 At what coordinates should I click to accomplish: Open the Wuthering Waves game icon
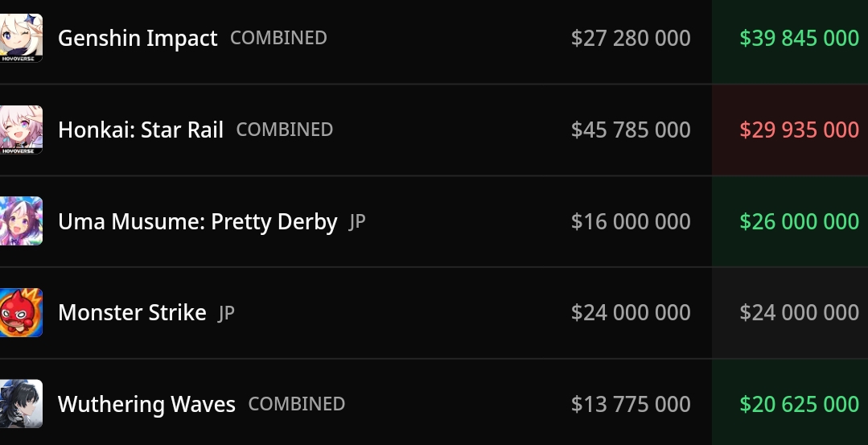tap(21, 403)
